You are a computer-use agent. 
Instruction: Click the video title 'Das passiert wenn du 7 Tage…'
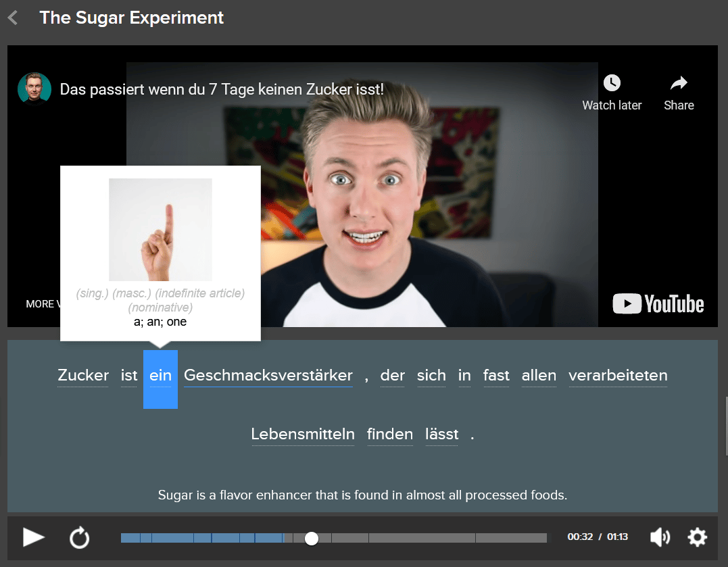point(222,89)
